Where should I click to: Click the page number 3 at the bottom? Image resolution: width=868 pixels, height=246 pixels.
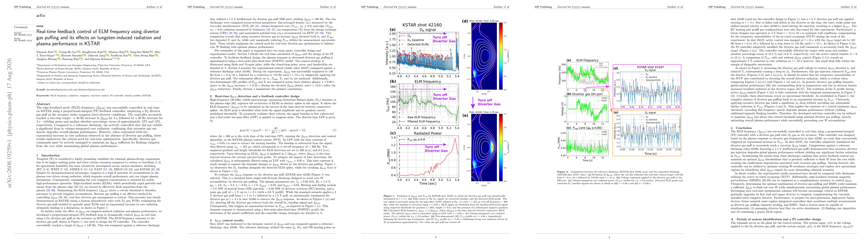pos(435,238)
